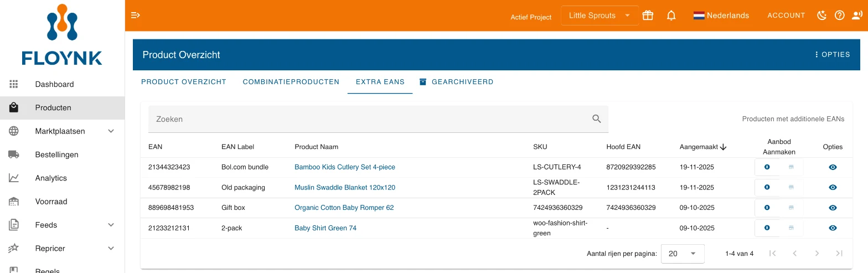The image size is (868, 273).
Task: Click the Floynk logo
Action: click(x=62, y=34)
